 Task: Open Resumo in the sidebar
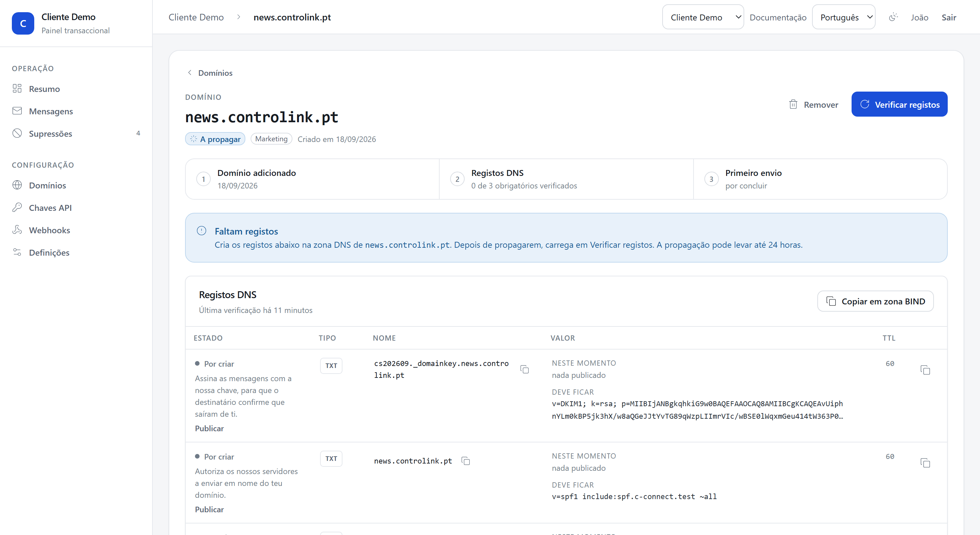[x=76, y=89]
